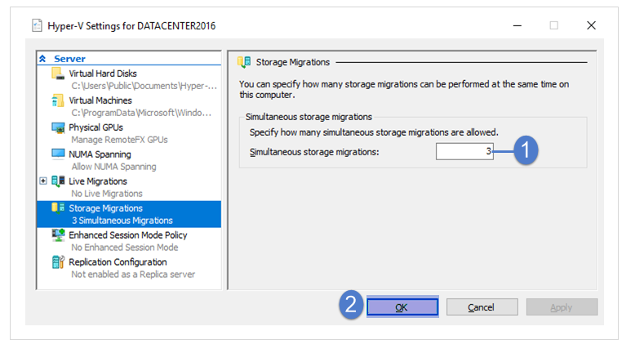Click the Cancel button
Viewport: 644px width, 358px height.
coord(482,307)
